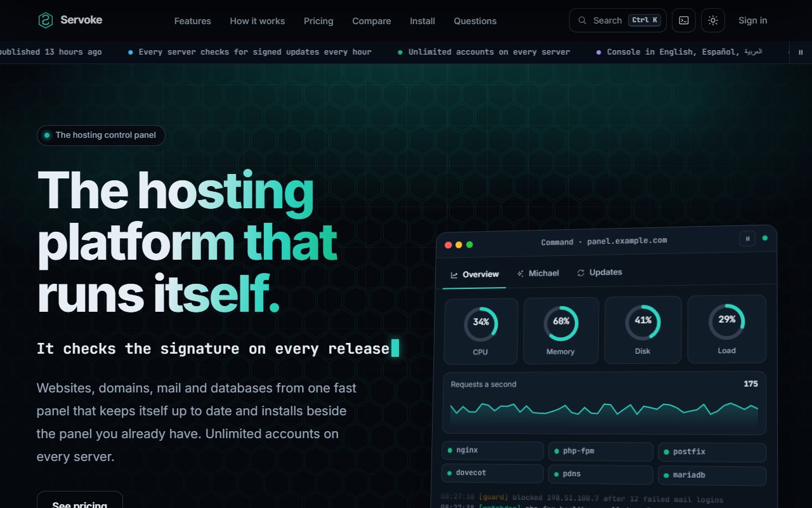
Task: Click the Disk 41% gauge
Action: (643, 330)
